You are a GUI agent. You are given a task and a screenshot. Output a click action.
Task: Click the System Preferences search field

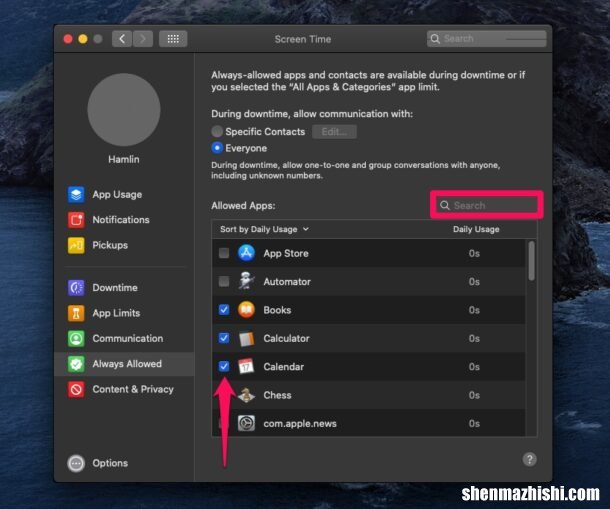[487, 39]
